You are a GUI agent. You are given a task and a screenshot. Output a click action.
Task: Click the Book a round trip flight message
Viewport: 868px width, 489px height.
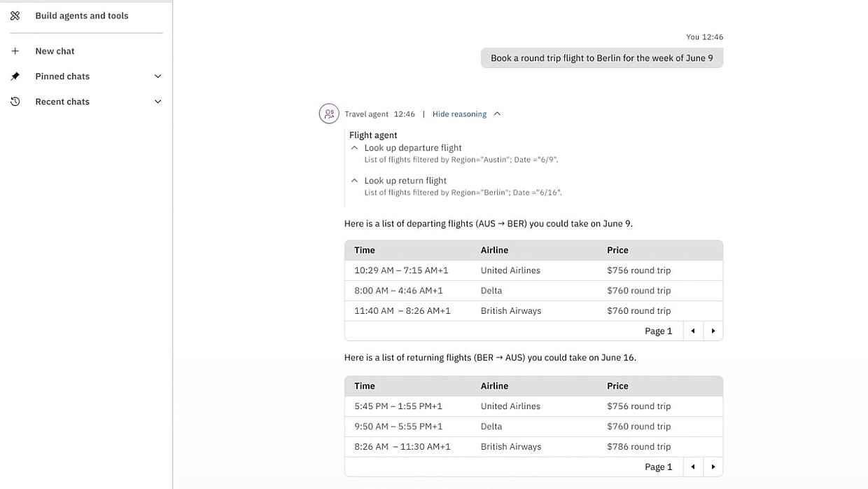click(601, 58)
